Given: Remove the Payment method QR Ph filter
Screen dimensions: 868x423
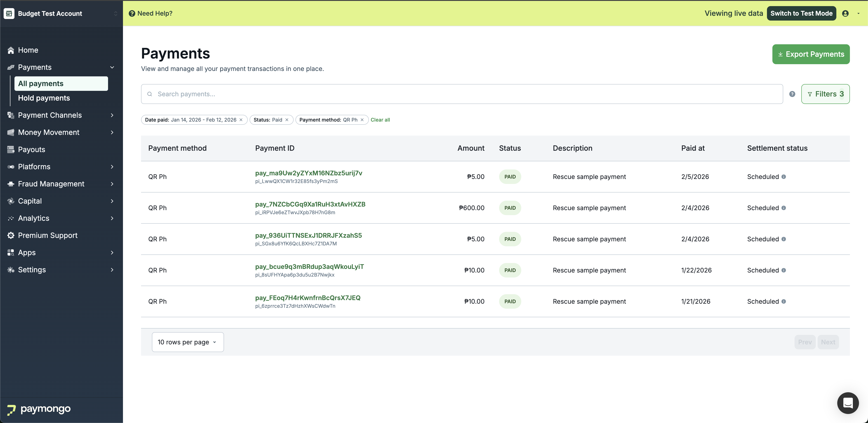Looking at the screenshot, I should point(362,120).
